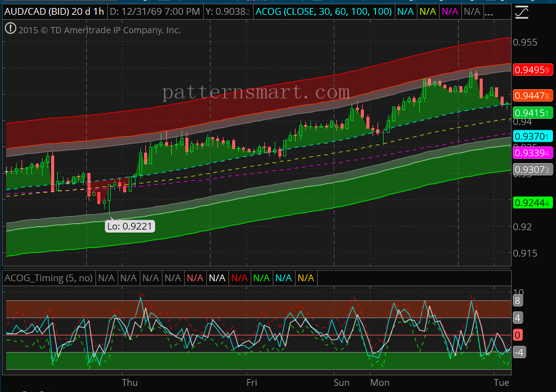Click the copyright info icon
The image size is (556, 392).
click(10, 29)
